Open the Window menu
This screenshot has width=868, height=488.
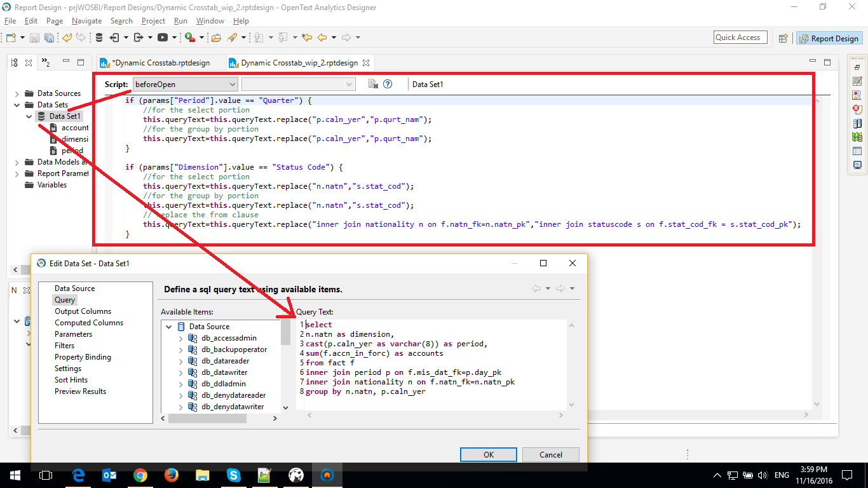tap(210, 21)
